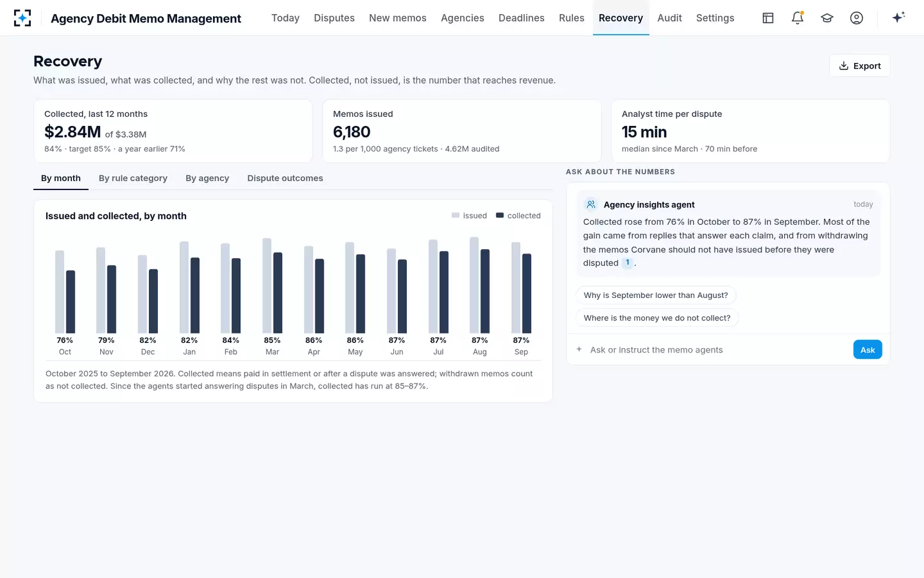Open the Rules page
This screenshot has height=578, width=924.
click(572, 18)
